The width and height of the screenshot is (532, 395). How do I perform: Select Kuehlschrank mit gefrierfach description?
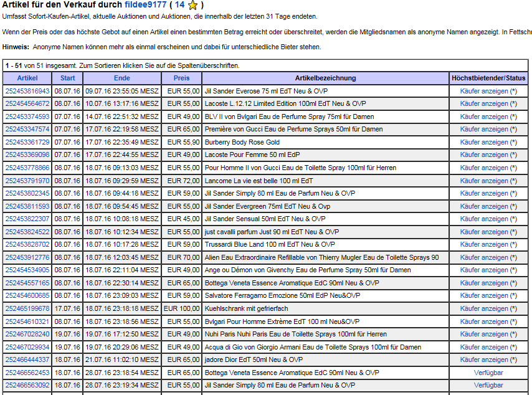click(x=246, y=308)
